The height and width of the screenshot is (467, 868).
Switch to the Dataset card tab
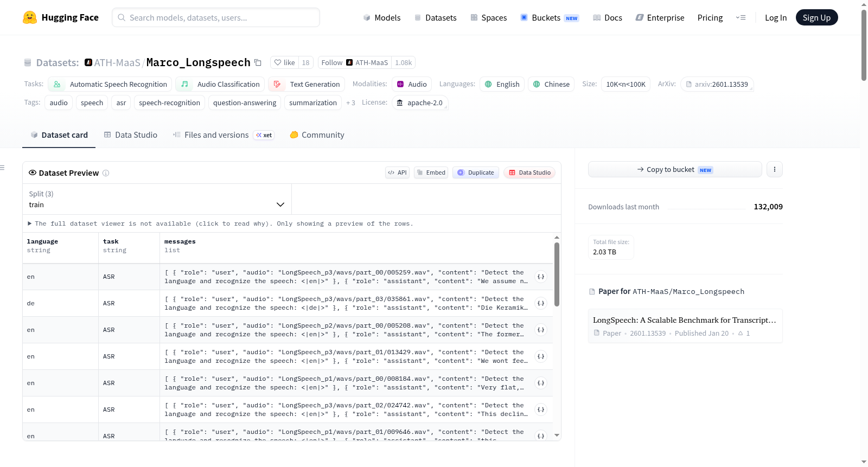[59, 135]
